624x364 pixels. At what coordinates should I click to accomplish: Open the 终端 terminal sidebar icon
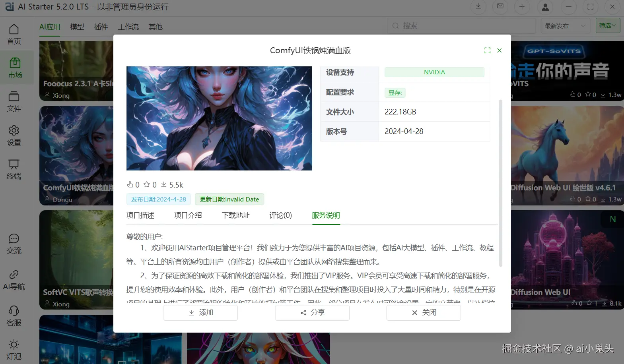pyautogui.click(x=14, y=169)
